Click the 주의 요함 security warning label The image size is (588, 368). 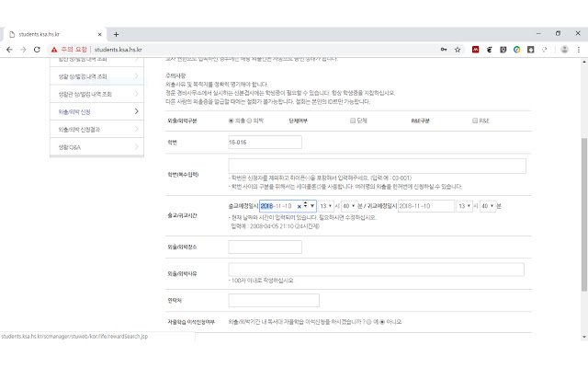73,50
